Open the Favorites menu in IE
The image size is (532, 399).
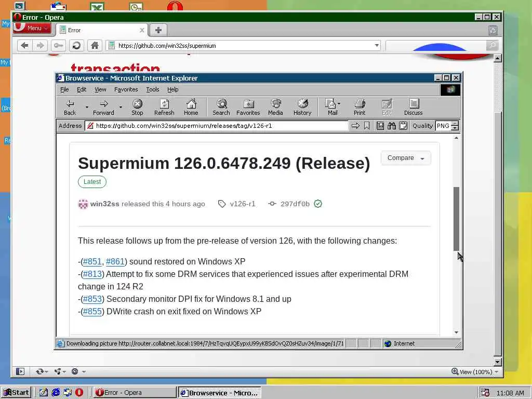(126, 89)
